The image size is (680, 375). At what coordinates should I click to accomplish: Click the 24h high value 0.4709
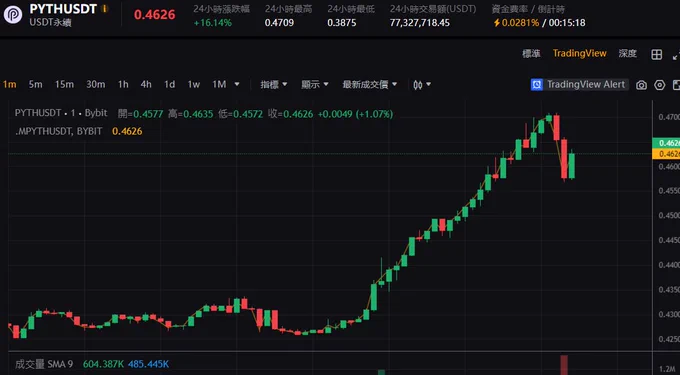pos(279,23)
